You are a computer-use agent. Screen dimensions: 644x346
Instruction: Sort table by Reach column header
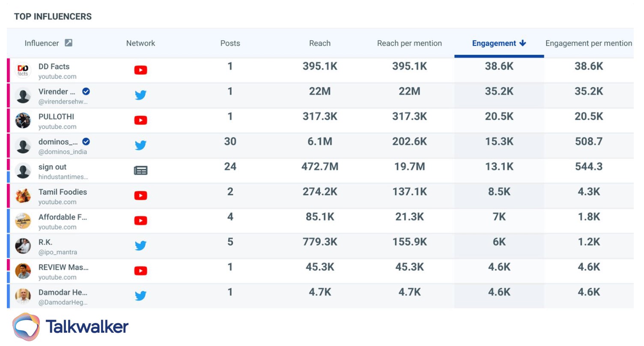tap(319, 43)
